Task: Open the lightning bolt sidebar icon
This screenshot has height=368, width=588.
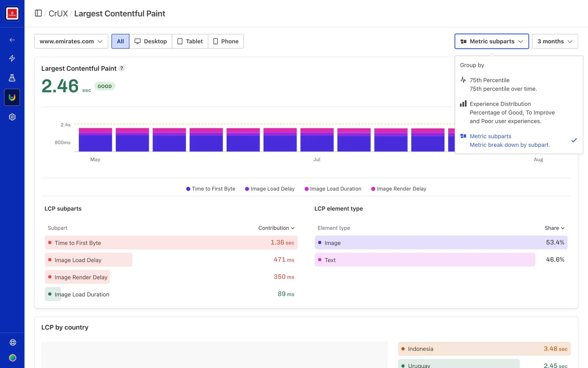Action: (12, 58)
